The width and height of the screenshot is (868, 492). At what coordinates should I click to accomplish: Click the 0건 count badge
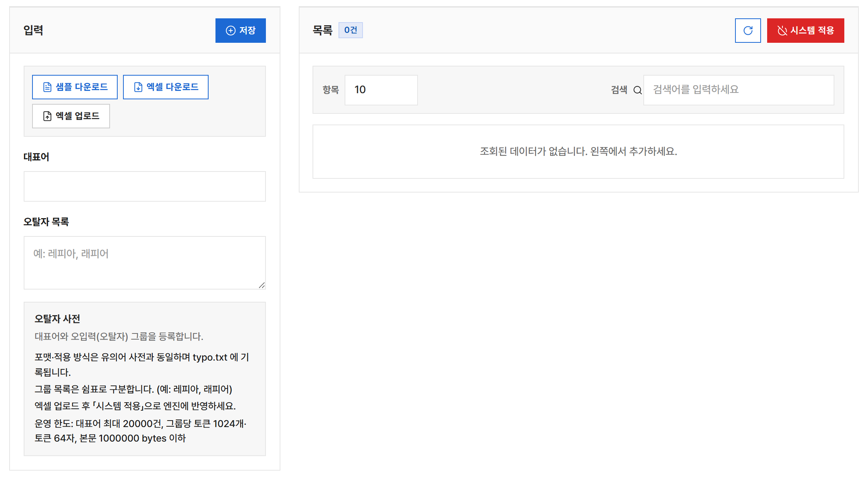[350, 30]
